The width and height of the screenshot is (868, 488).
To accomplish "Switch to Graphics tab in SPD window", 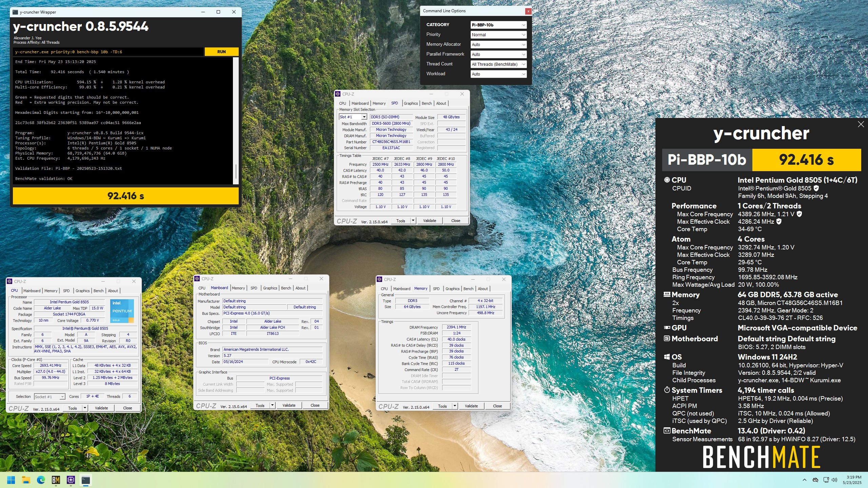I will pos(411,103).
